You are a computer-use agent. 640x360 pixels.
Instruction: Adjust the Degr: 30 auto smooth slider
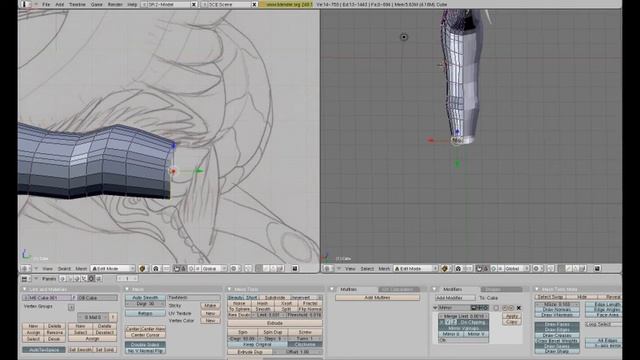click(x=145, y=304)
